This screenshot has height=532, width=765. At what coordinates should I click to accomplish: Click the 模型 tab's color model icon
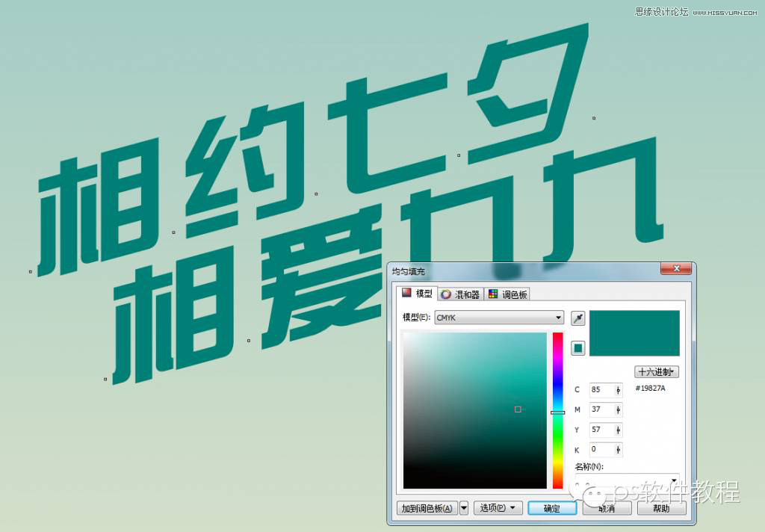[406, 294]
